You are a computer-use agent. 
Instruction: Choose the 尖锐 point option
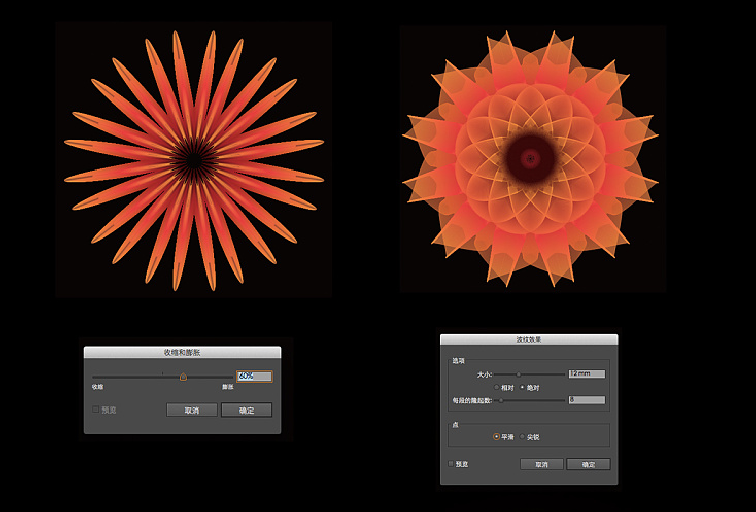coord(521,436)
